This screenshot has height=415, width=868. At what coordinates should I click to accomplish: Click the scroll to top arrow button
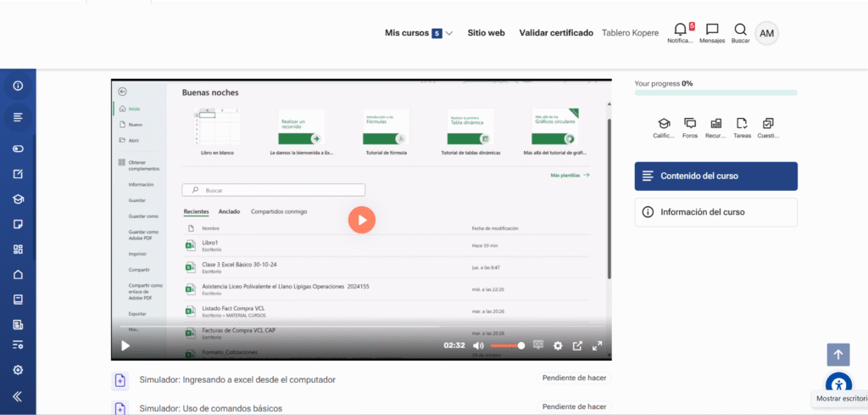coord(838,355)
